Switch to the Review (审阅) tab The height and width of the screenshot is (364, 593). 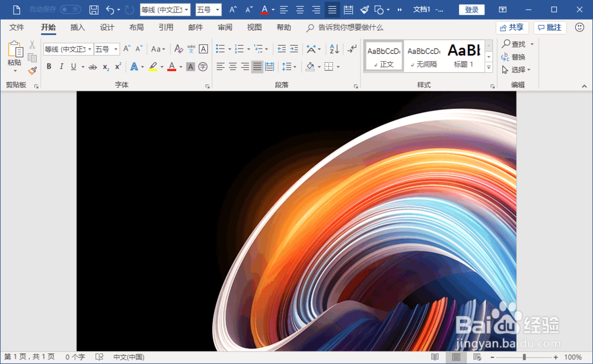225,28
